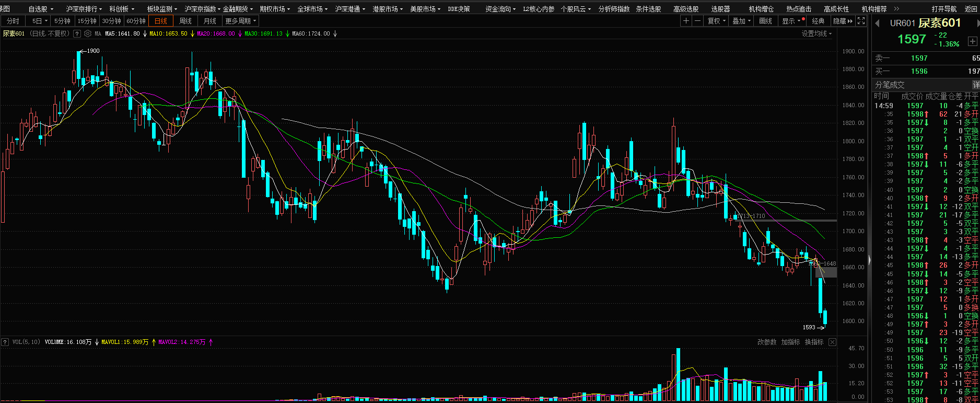
Task: Click 买一 bid price row
Action: 926,71
